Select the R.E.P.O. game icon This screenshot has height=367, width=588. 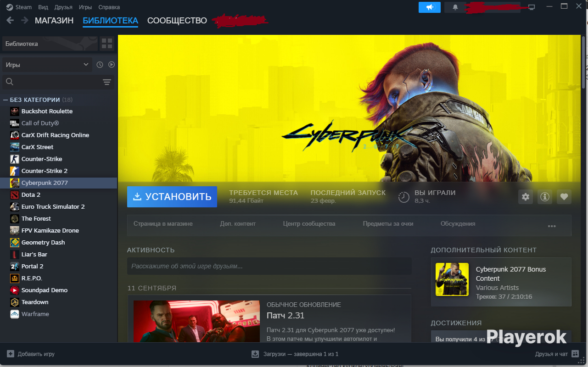click(14, 278)
